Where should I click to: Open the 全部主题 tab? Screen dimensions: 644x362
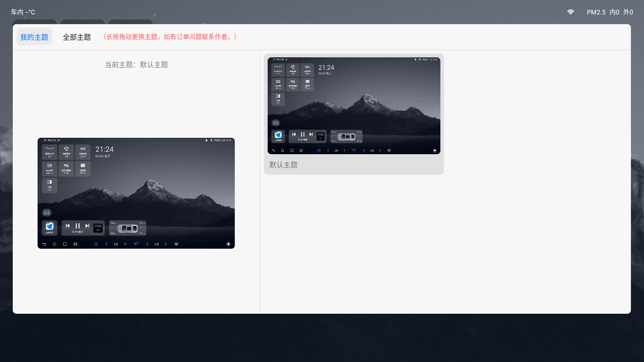77,37
